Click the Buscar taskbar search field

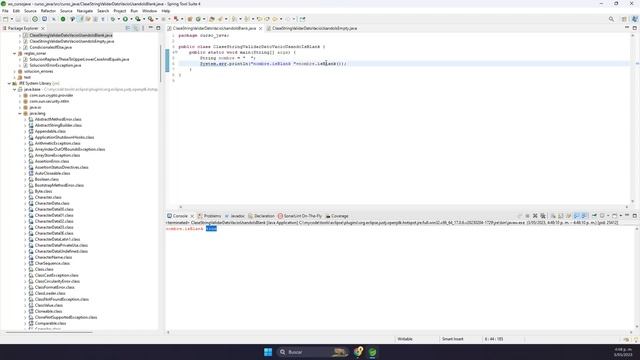click(x=312, y=352)
